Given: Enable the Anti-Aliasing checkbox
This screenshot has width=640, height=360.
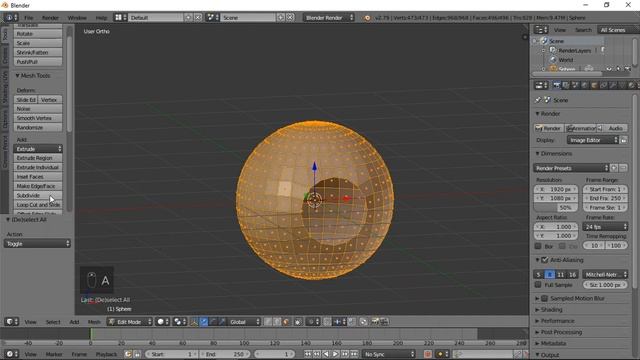Looking at the screenshot, I should (544, 260).
